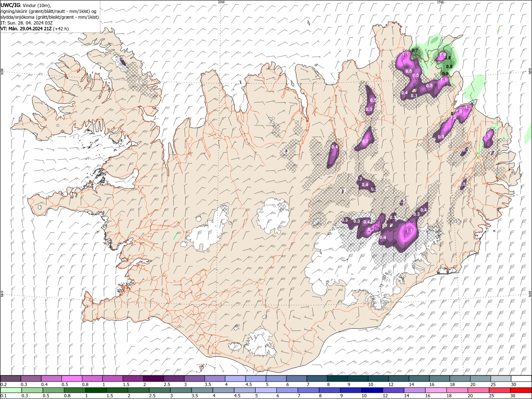The width and height of the screenshot is (532, 399).
Task: Click the 3 grey-green swatch, lower legend row
Action: click(181, 390)
